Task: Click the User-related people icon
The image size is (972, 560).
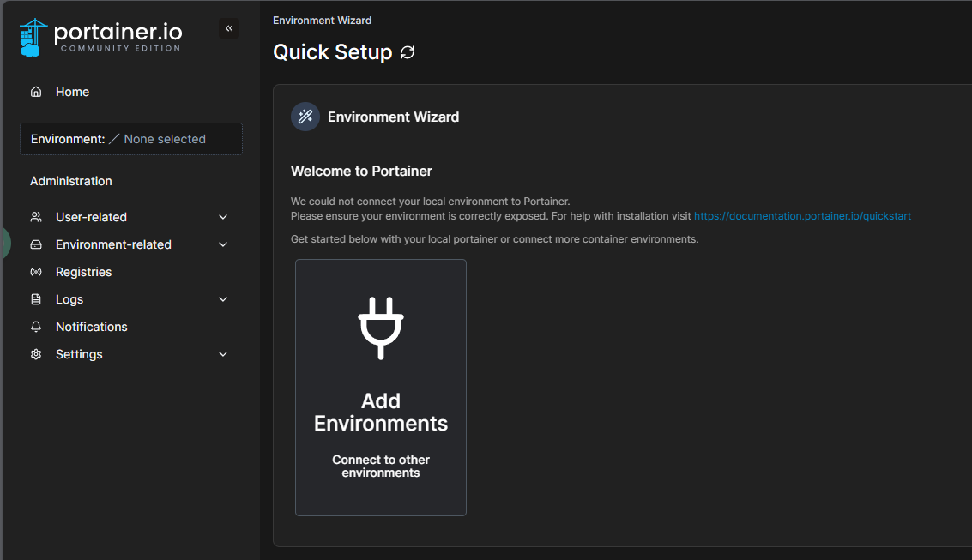Action: [36, 217]
